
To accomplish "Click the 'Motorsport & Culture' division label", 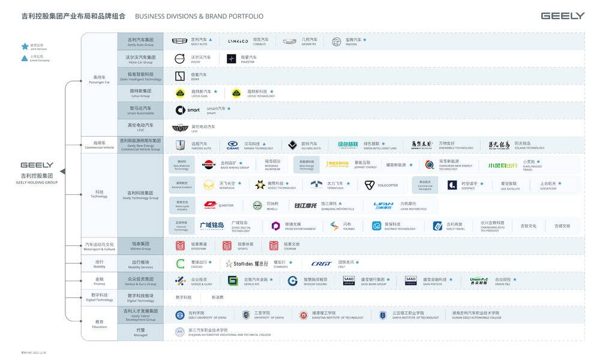I will (x=100, y=246).
